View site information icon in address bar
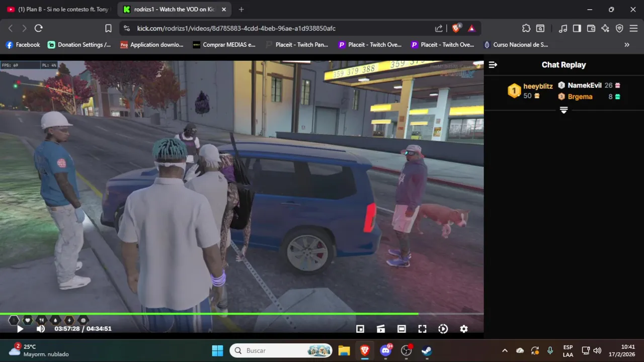This screenshot has width=644, height=362. (126, 29)
